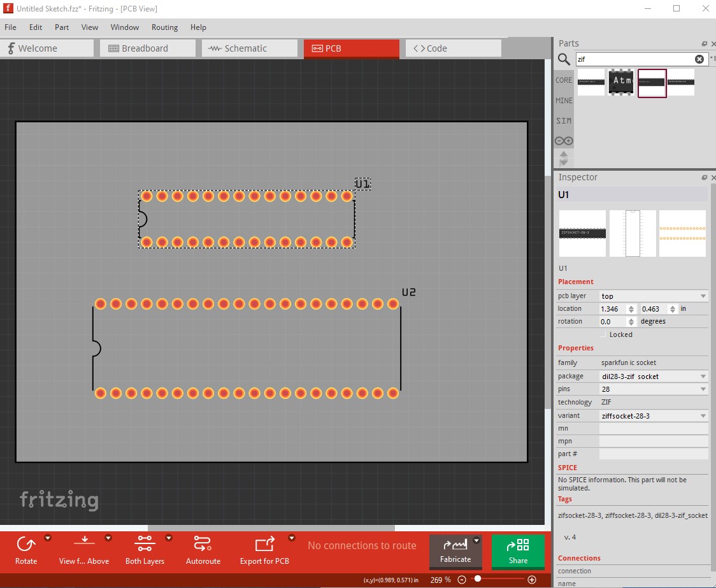Switch to the Breadboard tab
Viewport: 716px width, 588px height.
pyautogui.click(x=148, y=48)
